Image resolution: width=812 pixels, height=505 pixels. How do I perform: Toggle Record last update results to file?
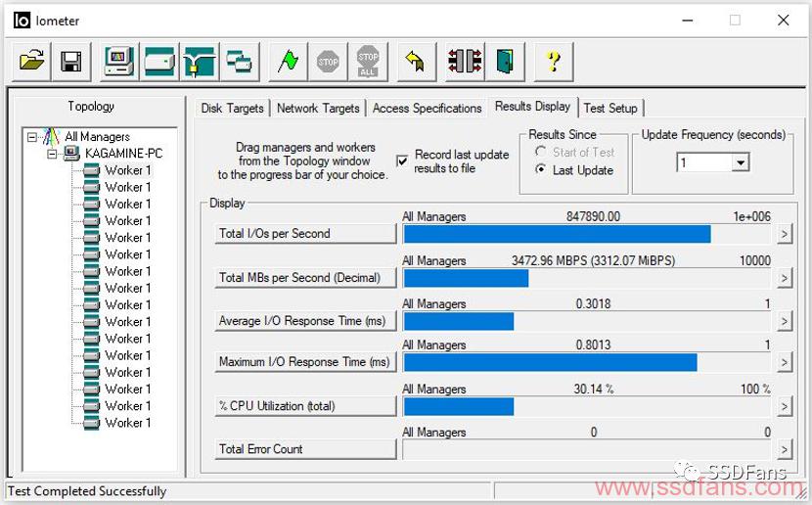[x=402, y=161]
